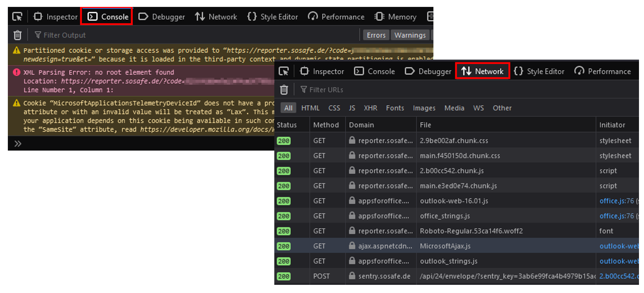The width and height of the screenshot is (644, 293).
Task: Toggle the Errors filter in console
Action: 376,35
